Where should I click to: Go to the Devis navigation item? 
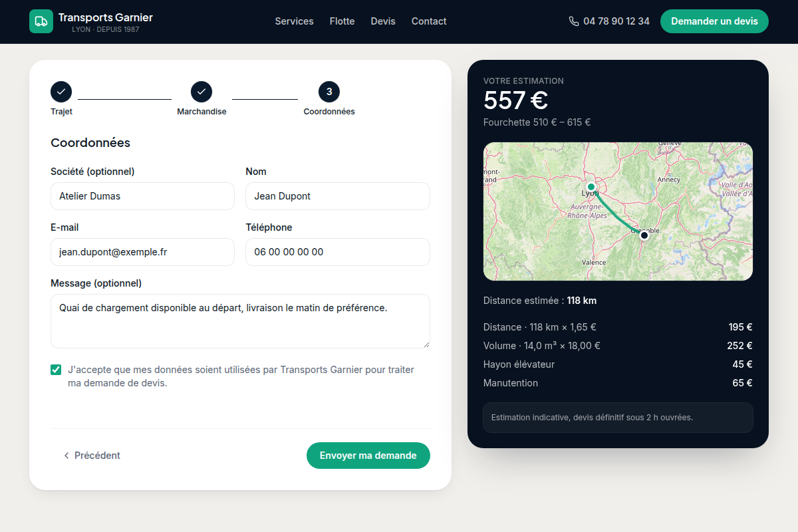[383, 21]
